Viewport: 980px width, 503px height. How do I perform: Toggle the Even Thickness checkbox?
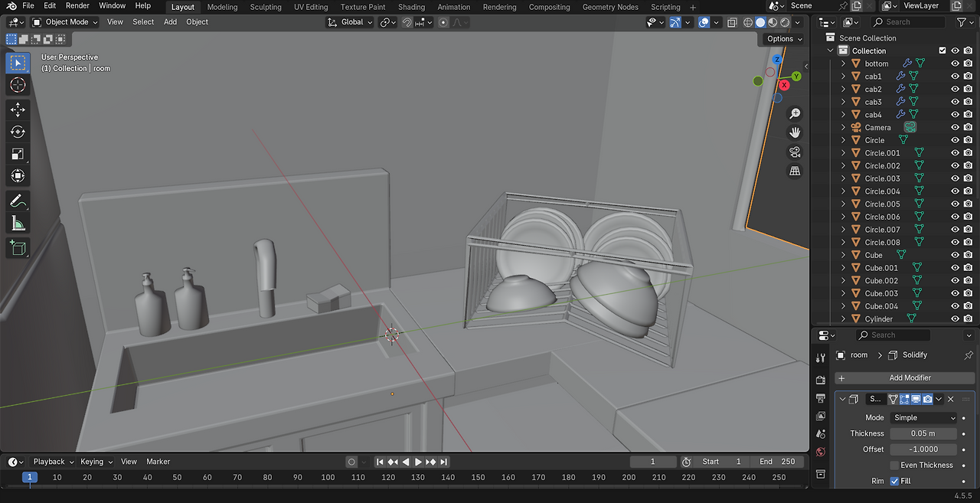point(894,465)
